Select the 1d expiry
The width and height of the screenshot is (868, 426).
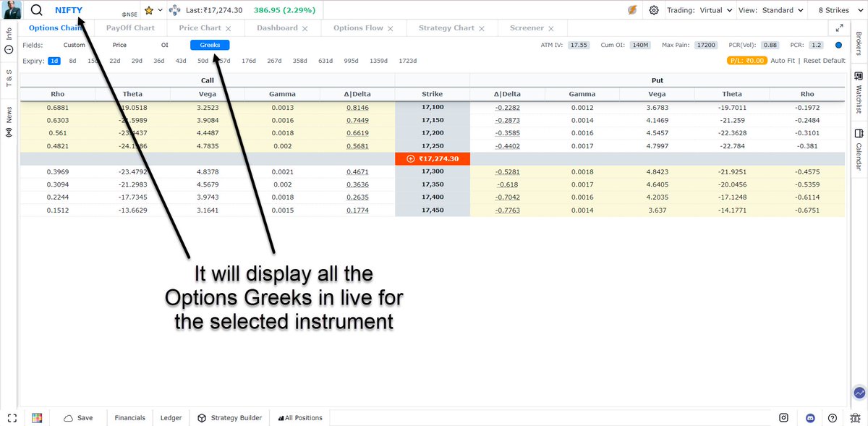(x=54, y=61)
